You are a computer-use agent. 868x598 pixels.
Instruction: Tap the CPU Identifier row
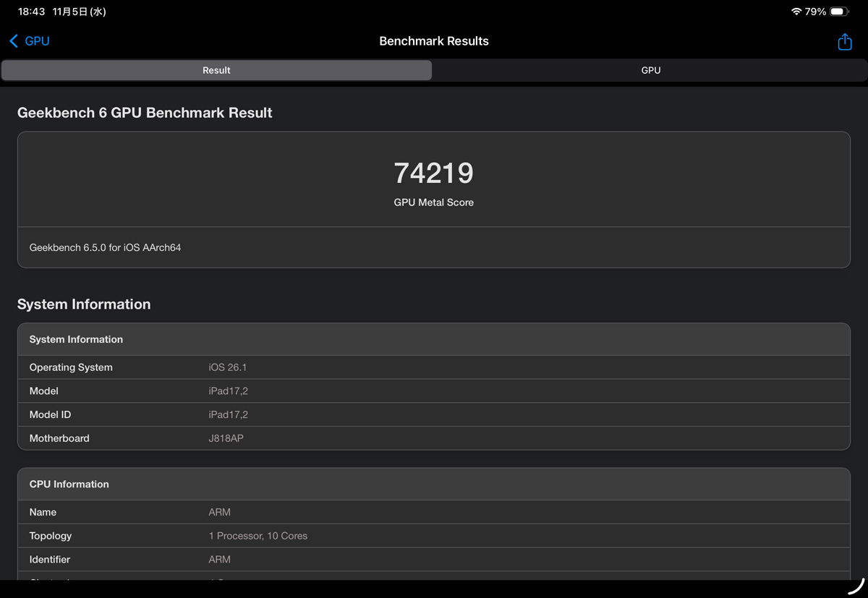(x=433, y=560)
